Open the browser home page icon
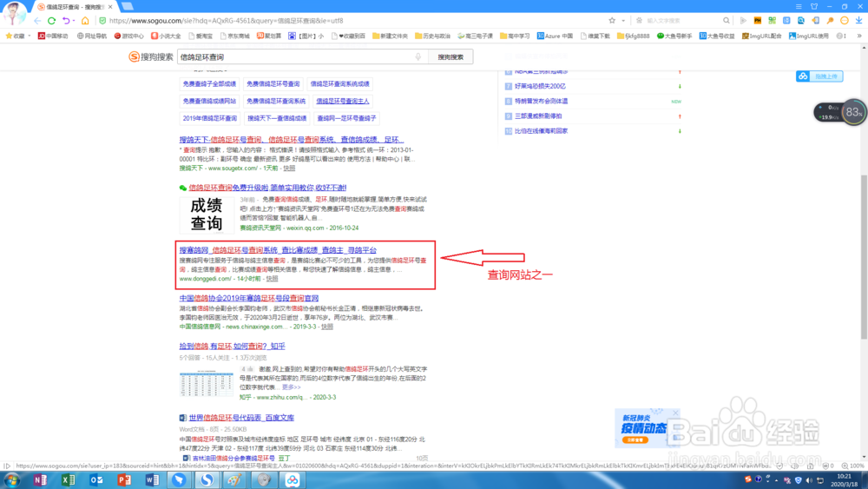This screenshot has height=489, width=868. click(x=85, y=21)
